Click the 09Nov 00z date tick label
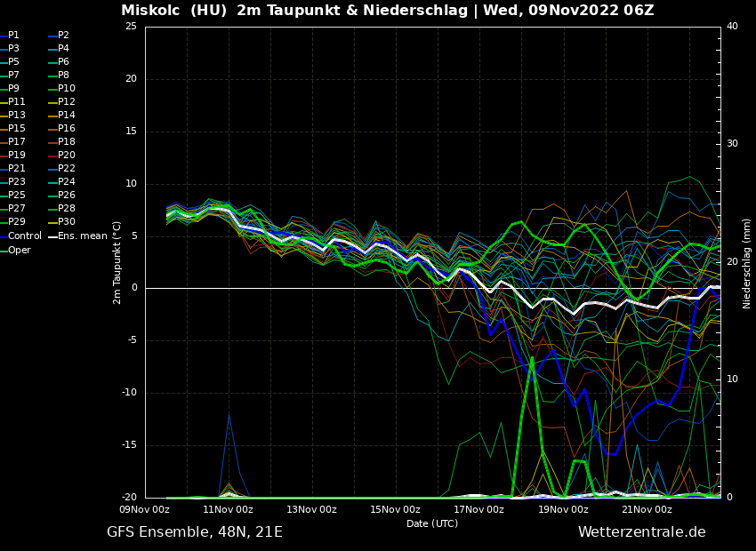The width and height of the screenshot is (756, 551). (x=145, y=510)
